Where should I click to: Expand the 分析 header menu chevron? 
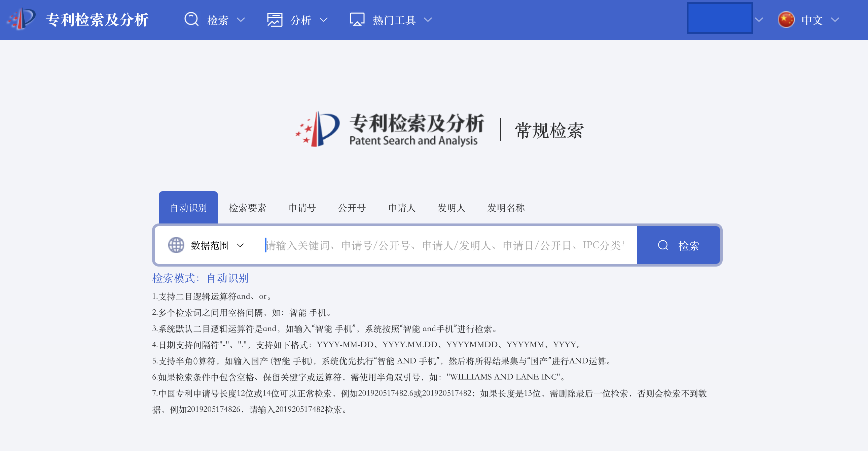(x=323, y=20)
